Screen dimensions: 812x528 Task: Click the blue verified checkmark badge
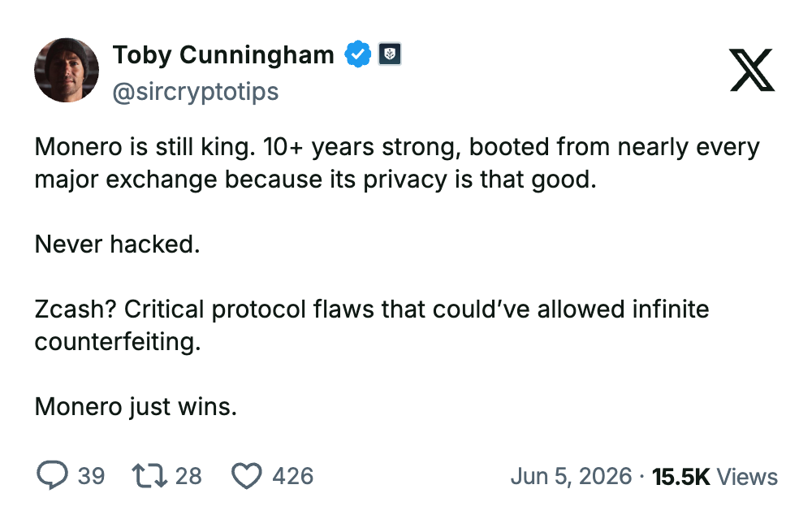click(x=358, y=54)
